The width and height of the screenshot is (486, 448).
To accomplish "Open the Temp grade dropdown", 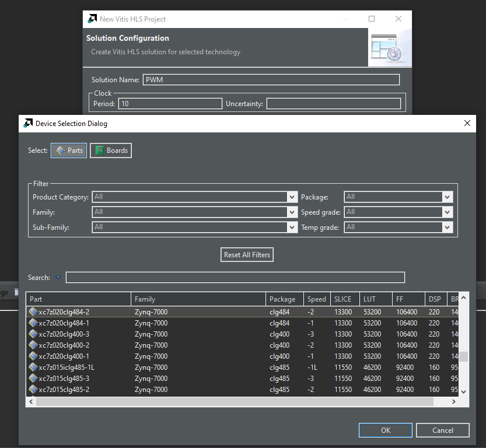I will (398, 227).
